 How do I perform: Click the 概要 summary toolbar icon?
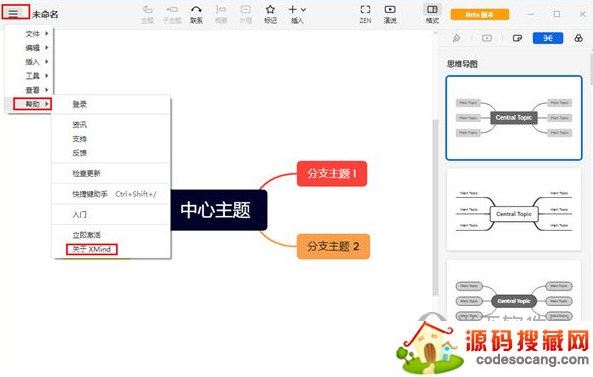(x=220, y=14)
